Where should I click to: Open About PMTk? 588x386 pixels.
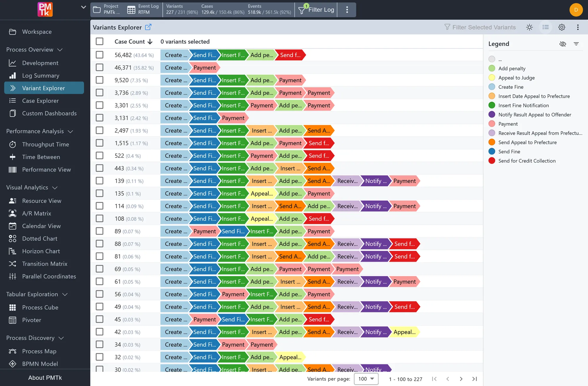pos(45,378)
